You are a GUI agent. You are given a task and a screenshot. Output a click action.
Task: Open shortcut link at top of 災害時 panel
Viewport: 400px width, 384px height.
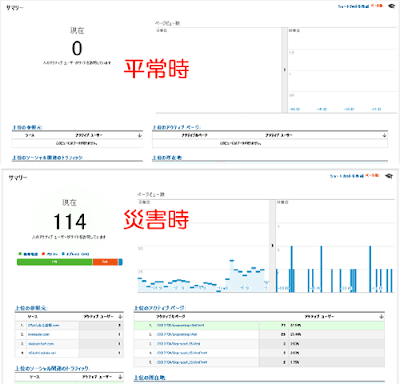pos(347,176)
